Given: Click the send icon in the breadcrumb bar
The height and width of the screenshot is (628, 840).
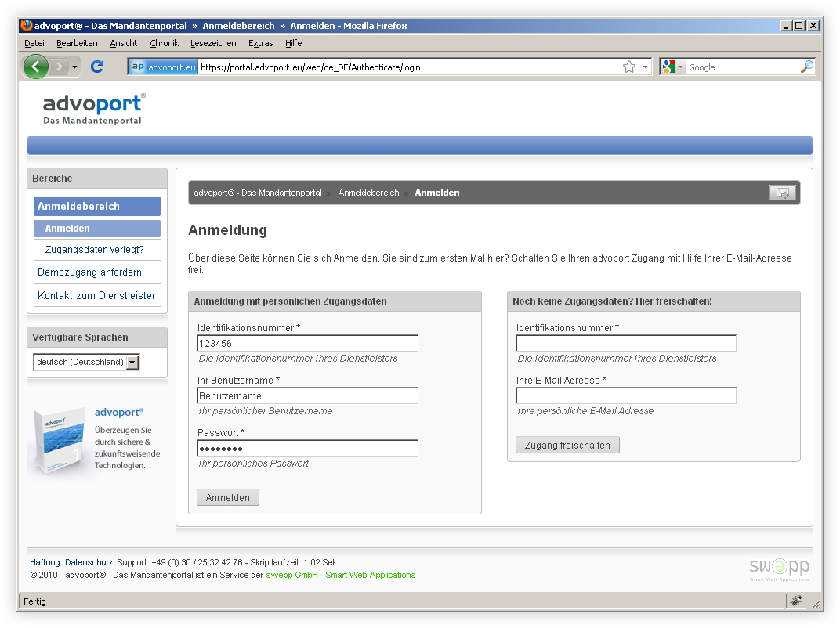Looking at the screenshot, I should 783,193.
